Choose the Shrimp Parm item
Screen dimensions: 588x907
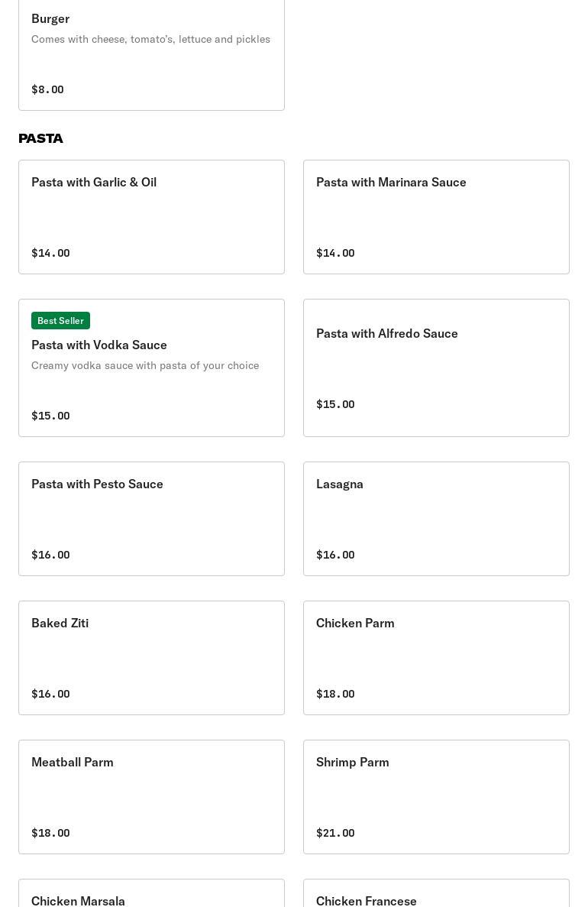436,797
